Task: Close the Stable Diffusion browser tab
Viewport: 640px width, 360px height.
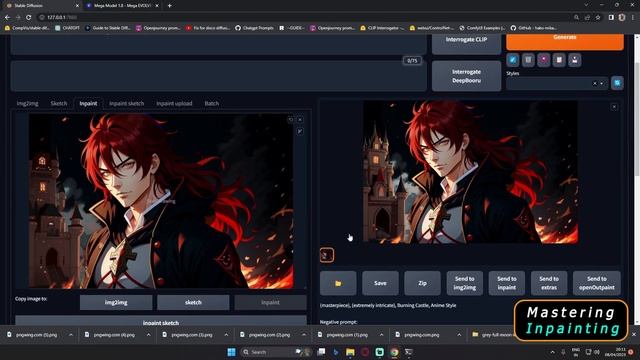Action: pyautogui.click(x=77, y=6)
